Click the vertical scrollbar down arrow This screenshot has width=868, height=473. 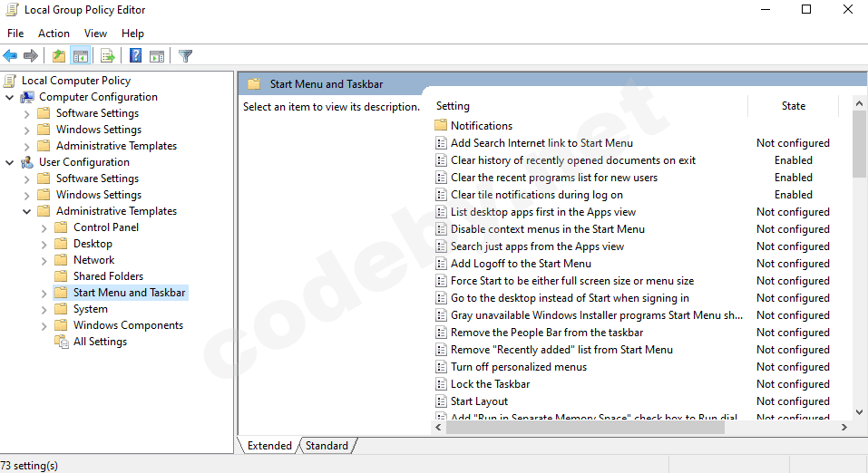[859, 411]
